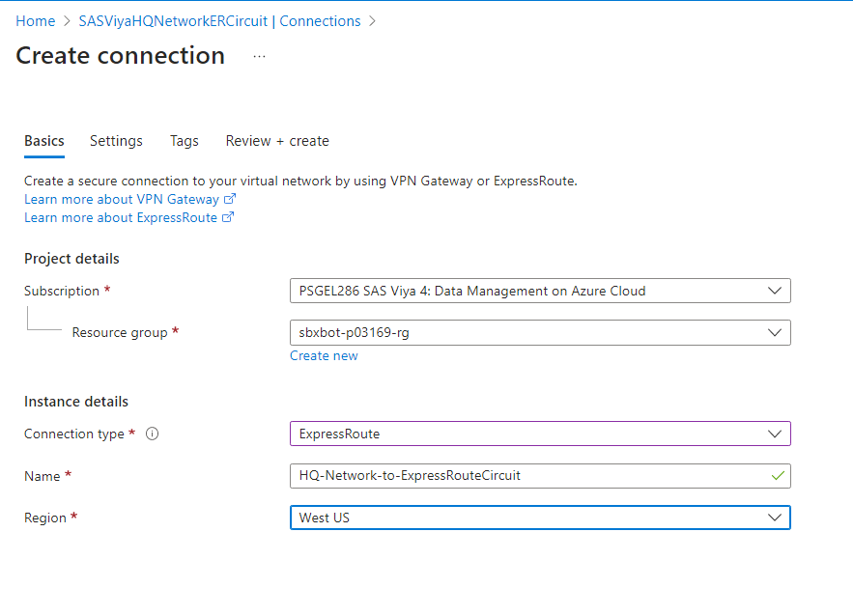This screenshot has width=853, height=616.
Task: Click the external link icon after ExpressRoute link
Action: [x=228, y=217]
